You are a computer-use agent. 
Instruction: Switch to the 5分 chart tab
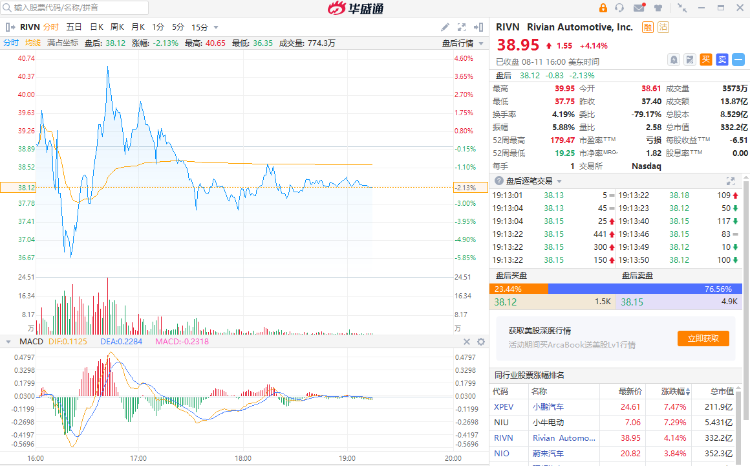[178, 27]
